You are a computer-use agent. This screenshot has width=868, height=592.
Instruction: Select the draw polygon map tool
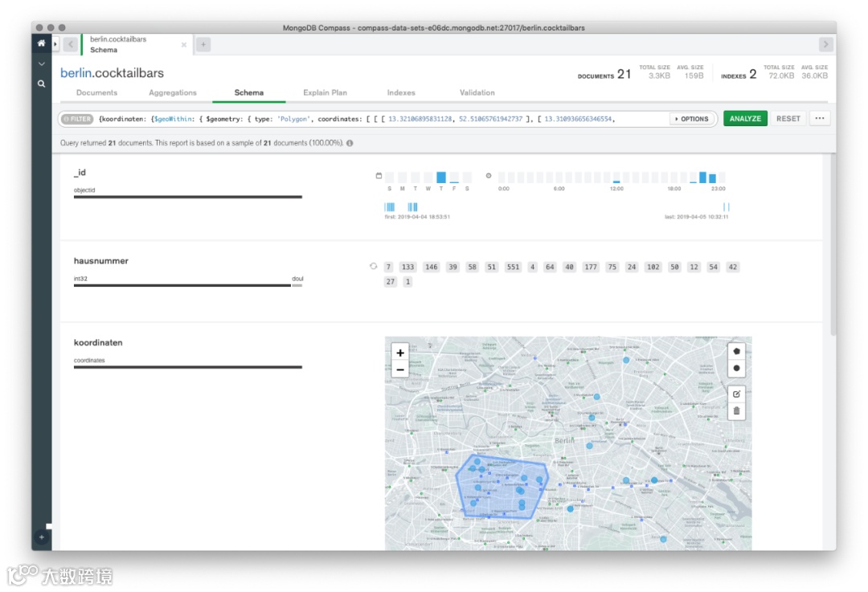[736, 351]
